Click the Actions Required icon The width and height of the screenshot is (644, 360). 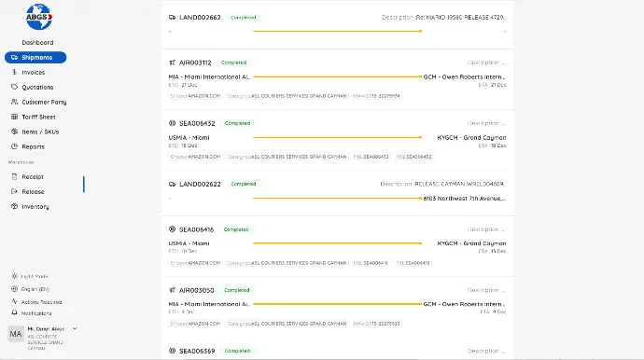click(x=14, y=302)
